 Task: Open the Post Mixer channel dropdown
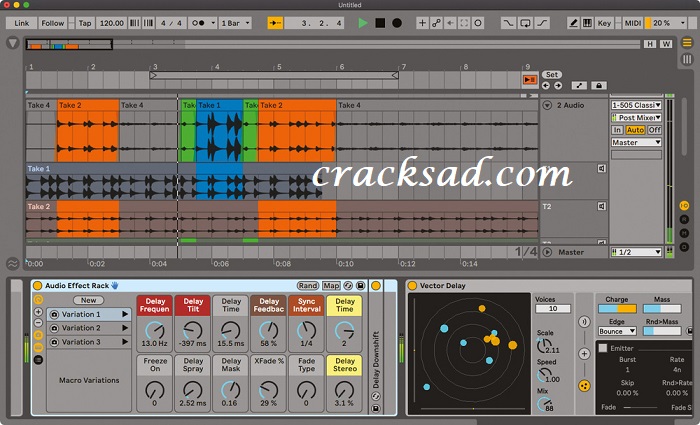point(636,117)
